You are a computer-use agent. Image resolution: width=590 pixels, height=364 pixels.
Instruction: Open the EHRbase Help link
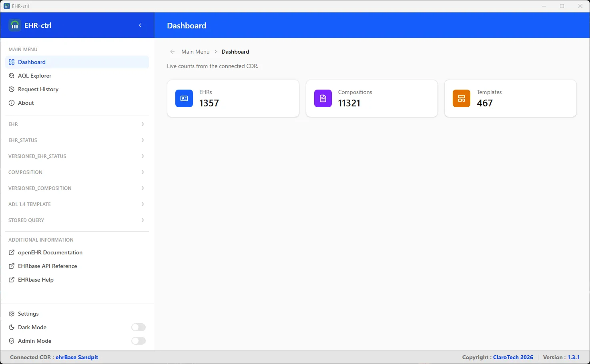77,280
